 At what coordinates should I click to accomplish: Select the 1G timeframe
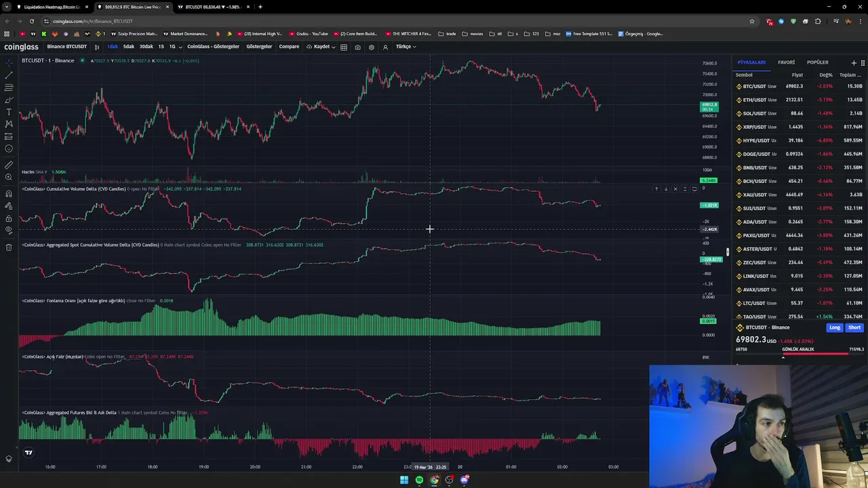(x=172, y=47)
